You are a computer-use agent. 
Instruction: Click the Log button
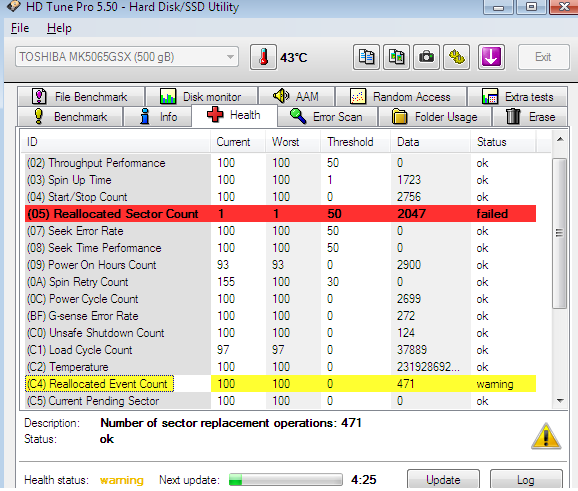[526, 480]
